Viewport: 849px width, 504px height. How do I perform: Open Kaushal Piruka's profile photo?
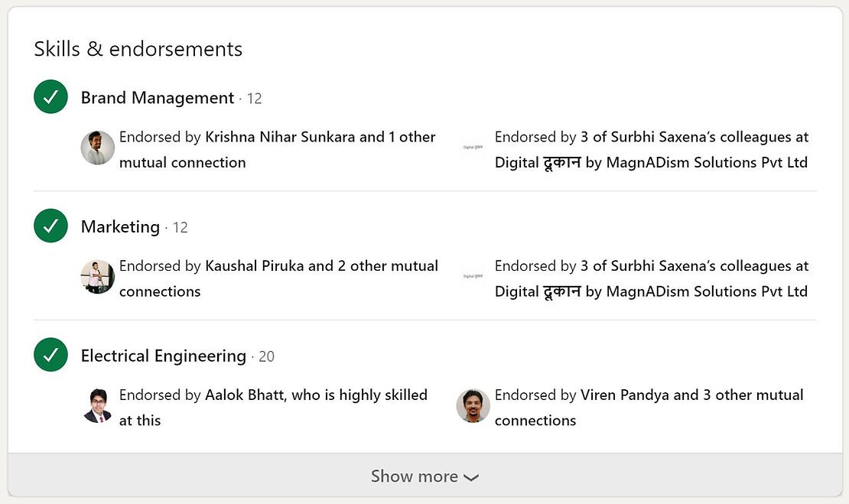[98, 277]
